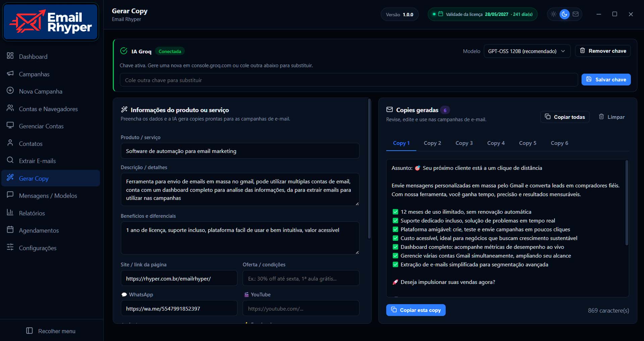Switch to the Copy 6 tab
Image resolution: width=644 pixels, height=341 pixels.
(559, 143)
